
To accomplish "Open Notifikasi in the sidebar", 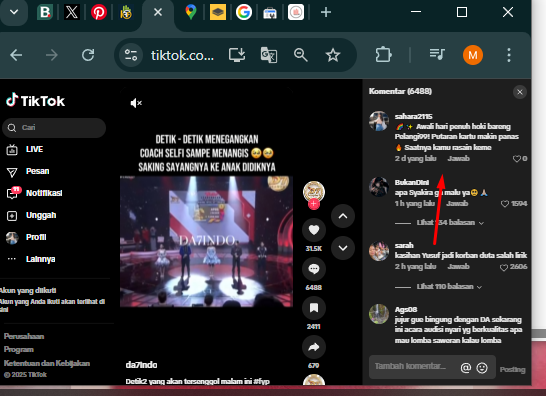I will (34, 193).
